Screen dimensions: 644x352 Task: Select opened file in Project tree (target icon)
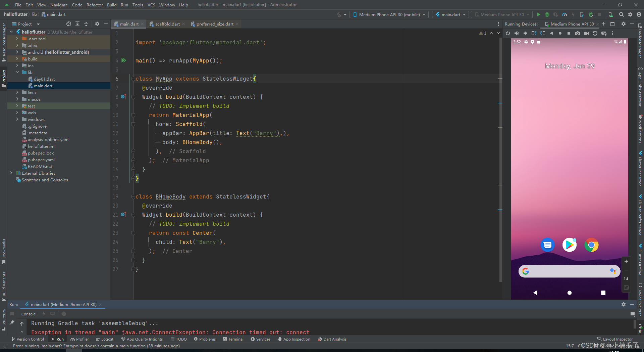(x=69, y=24)
